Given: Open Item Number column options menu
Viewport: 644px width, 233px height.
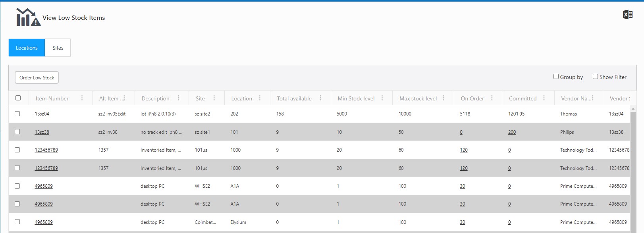Looking at the screenshot, I should pyautogui.click(x=82, y=98).
